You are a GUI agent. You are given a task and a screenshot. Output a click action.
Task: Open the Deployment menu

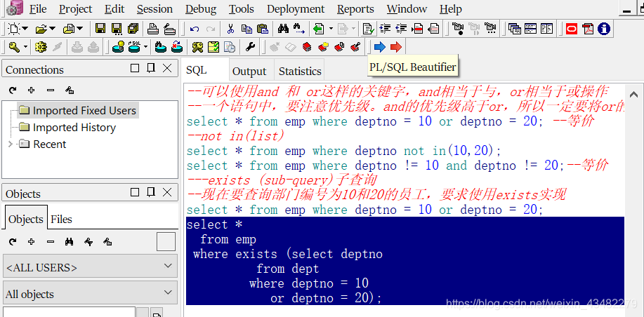pyautogui.click(x=296, y=9)
